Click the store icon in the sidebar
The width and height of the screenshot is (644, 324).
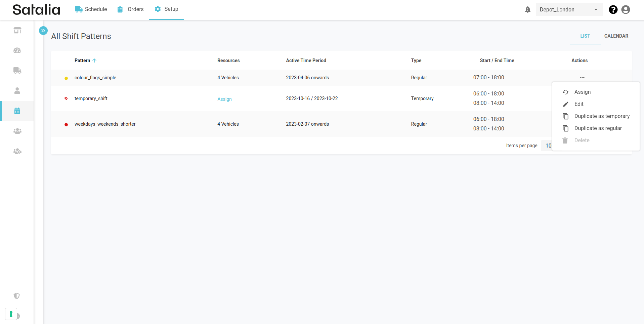[x=17, y=30]
